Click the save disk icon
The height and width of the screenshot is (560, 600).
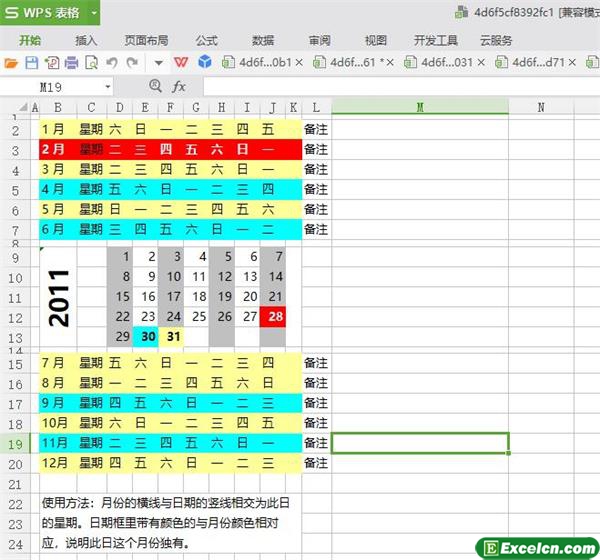pos(31,63)
